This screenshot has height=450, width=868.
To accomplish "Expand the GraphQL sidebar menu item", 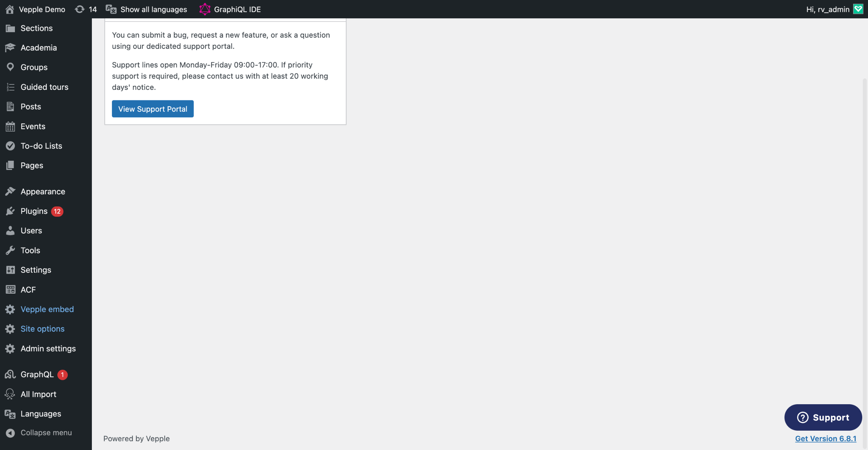I will point(37,374).
